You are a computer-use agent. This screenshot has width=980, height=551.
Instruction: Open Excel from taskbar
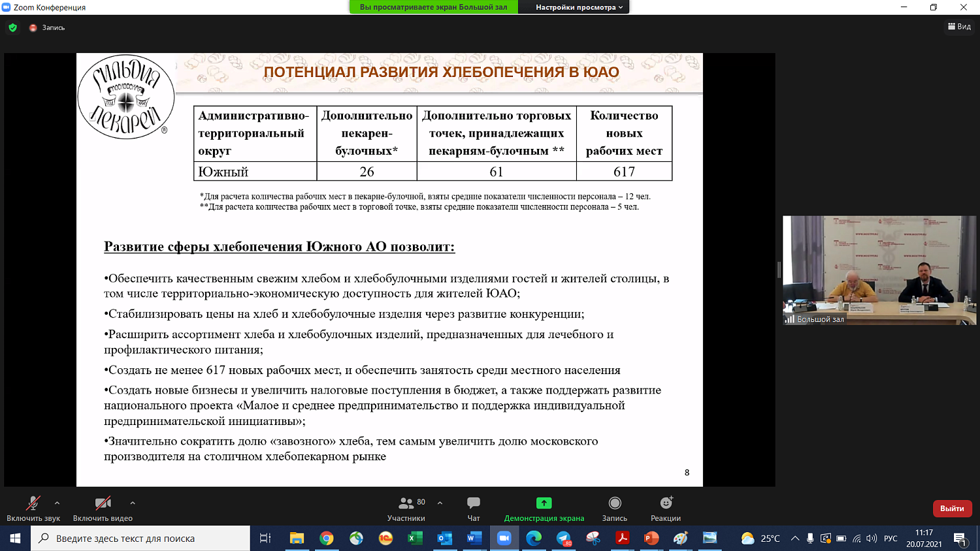[415, 538]
